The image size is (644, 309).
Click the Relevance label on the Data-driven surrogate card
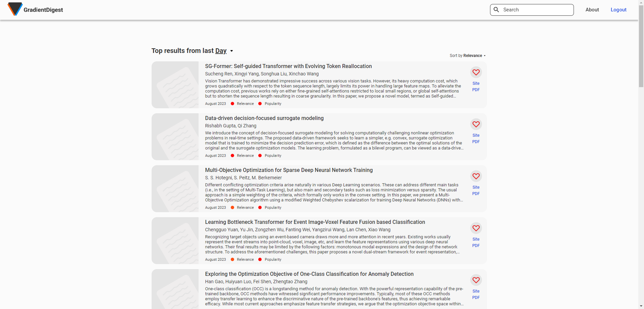(245, 156)
